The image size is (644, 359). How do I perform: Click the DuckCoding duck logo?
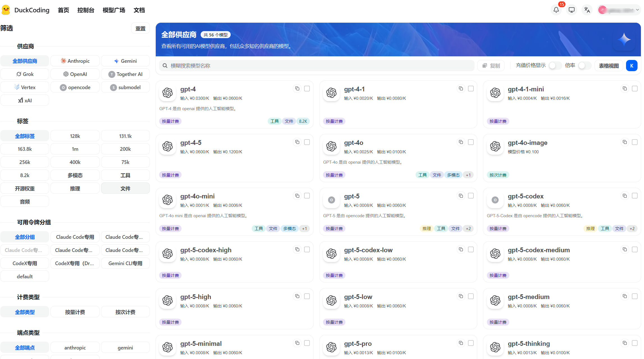click(x=6, y=10)
